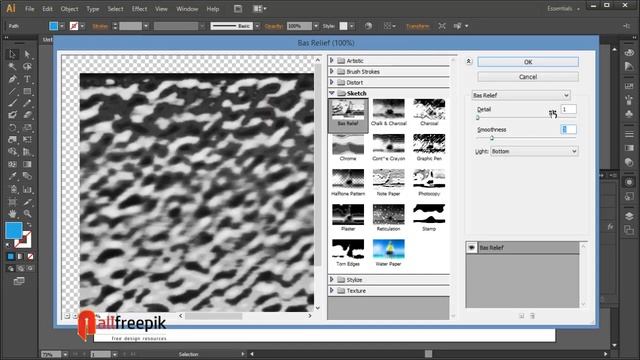Select the Selection tool arrow
Viewport: 640px width, 360px height.
coord(12,54)
